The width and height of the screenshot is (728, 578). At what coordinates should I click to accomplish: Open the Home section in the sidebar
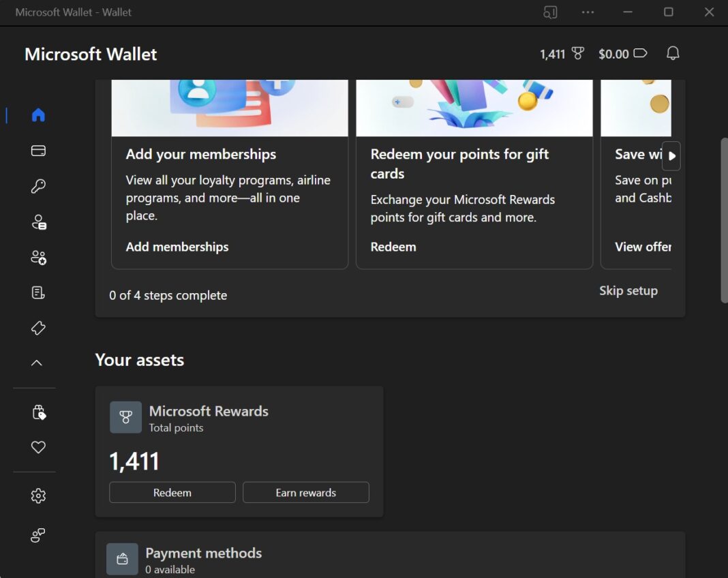point(39,115)
